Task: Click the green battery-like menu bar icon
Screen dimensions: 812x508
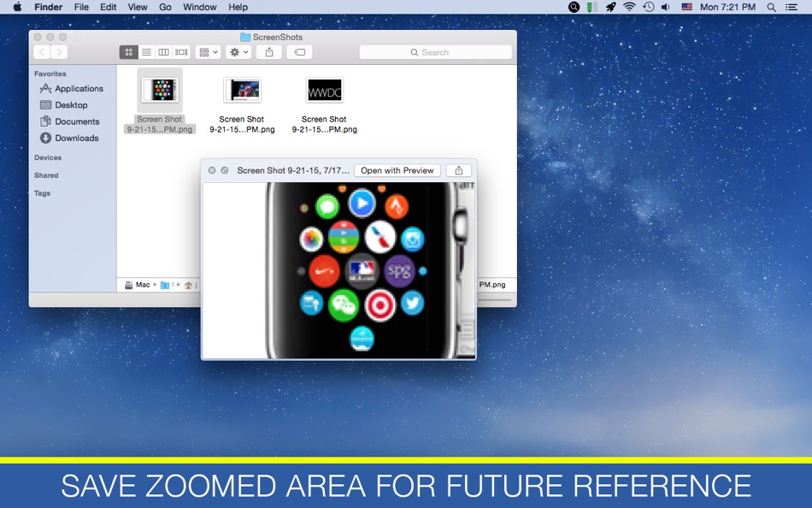Action: pos(592,7)
